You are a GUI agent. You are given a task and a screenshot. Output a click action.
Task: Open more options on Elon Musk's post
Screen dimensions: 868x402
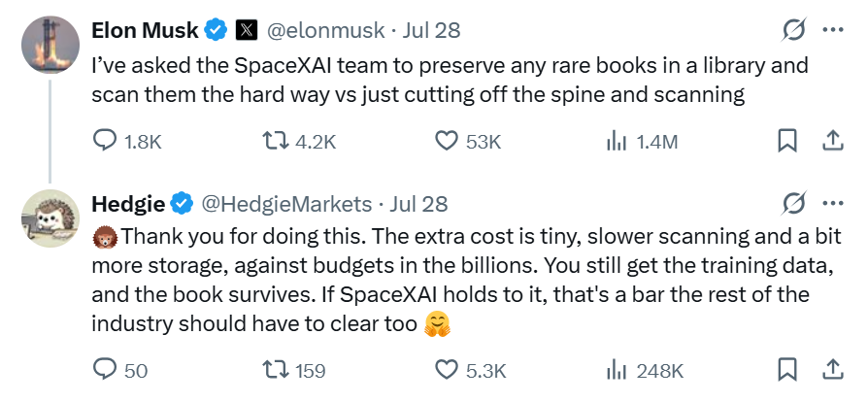tap(833, 29)
